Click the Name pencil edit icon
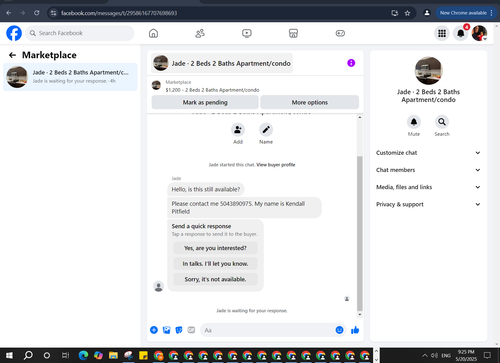Image resolution: width=500 pixels, height=363 pixels. tap(266, 130)
